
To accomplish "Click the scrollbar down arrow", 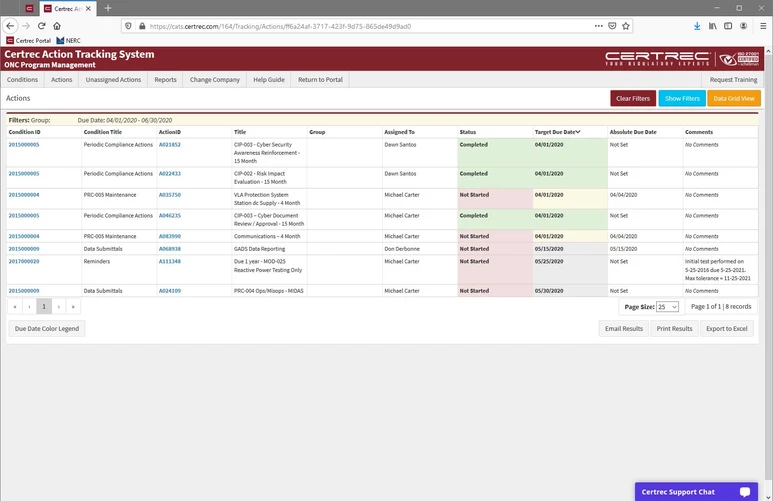I will (x=768, y=497).
